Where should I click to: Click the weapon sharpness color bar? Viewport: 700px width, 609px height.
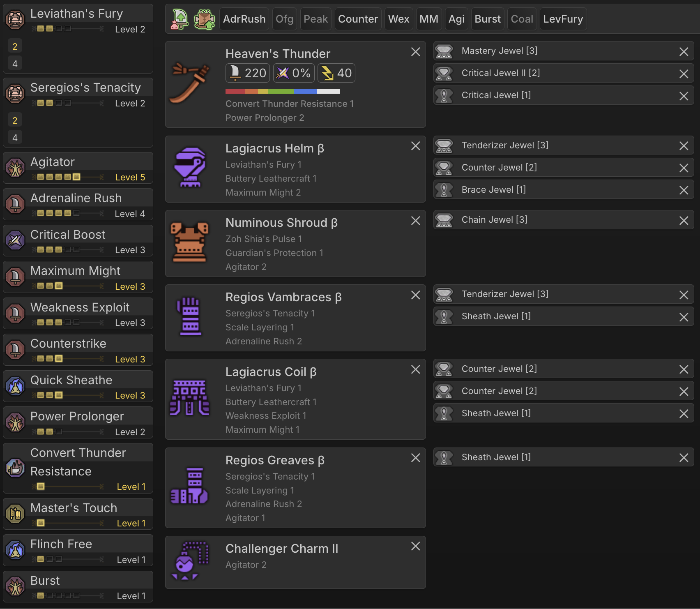point(283,91)
